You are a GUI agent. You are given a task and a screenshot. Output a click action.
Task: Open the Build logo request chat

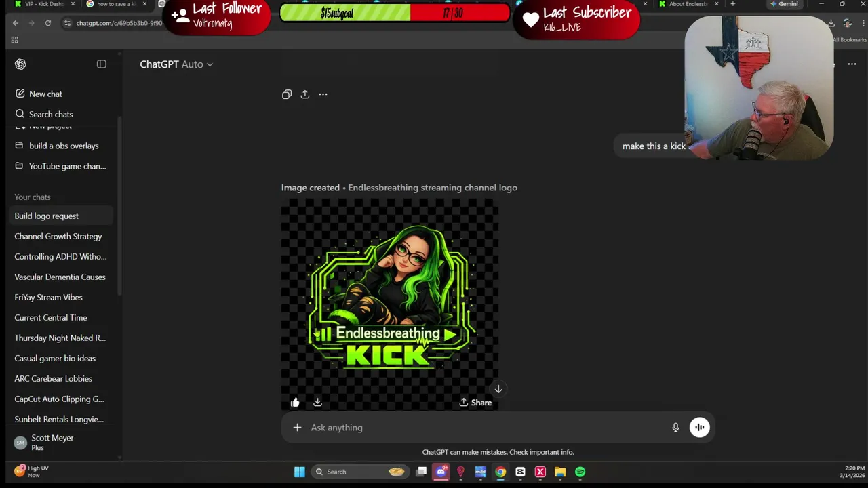pyautogui.click(x=61, y=216)
